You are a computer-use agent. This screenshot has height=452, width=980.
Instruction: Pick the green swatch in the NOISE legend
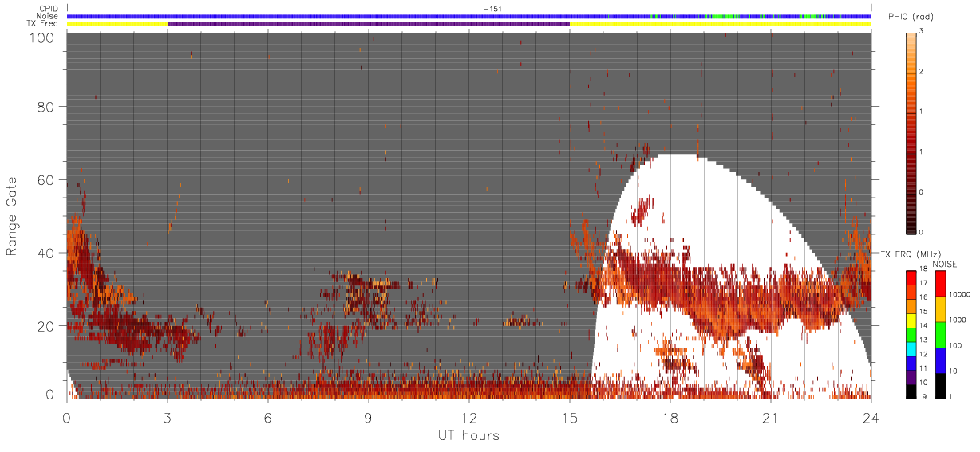point(940,335)
